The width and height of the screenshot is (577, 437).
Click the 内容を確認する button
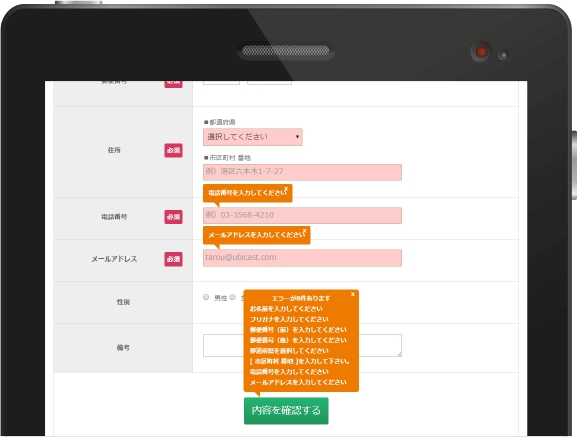coord(286,411)
